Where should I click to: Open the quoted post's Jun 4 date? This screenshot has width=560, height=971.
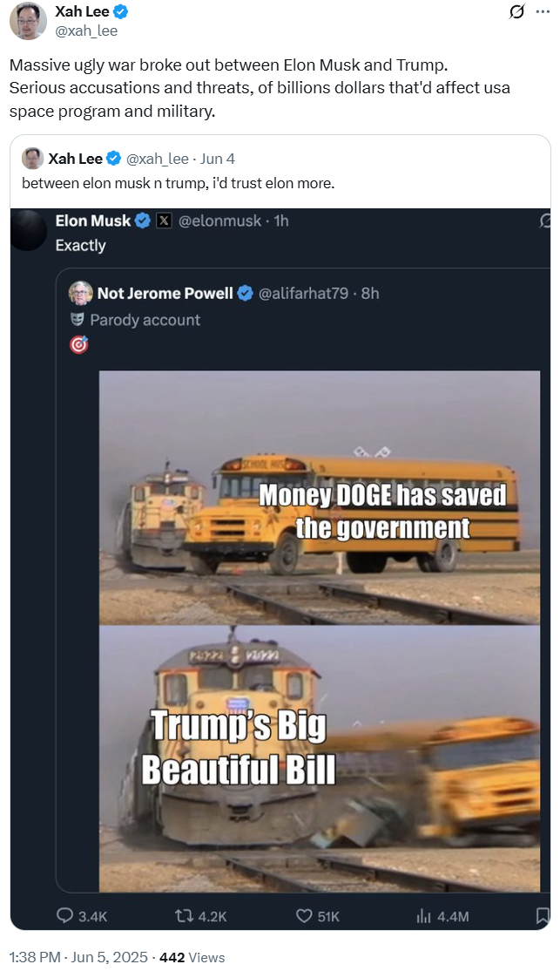(x=218, y=159)
